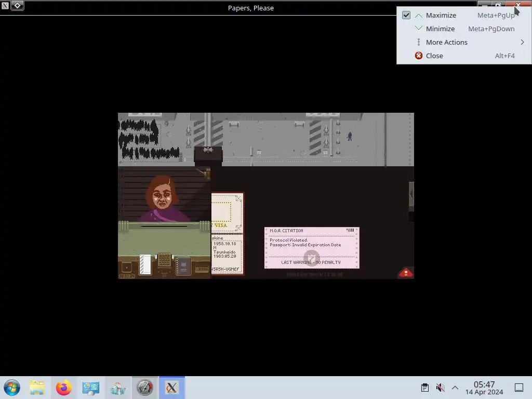
Task: Launch Firefox from the taskbar
Action: (64, 388)
